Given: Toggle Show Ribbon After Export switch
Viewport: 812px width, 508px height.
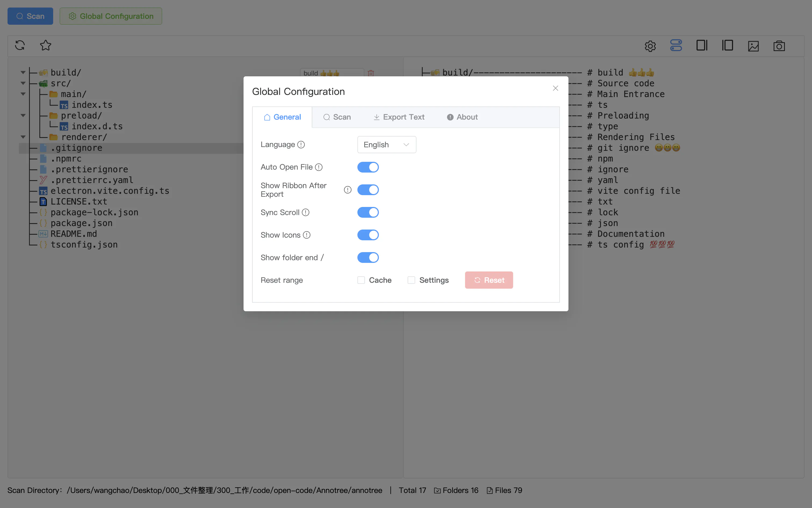Looking at the screenshot, I should tap(368, 190).
